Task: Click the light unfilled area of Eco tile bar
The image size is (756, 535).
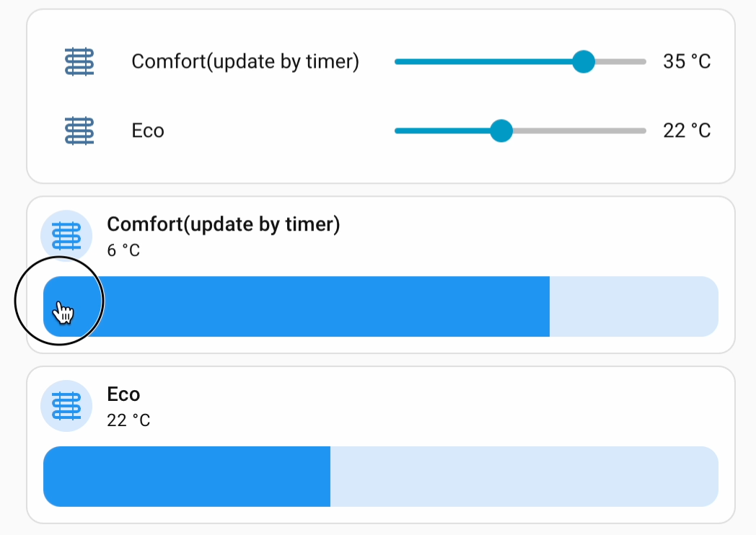Action: point(523,477)
